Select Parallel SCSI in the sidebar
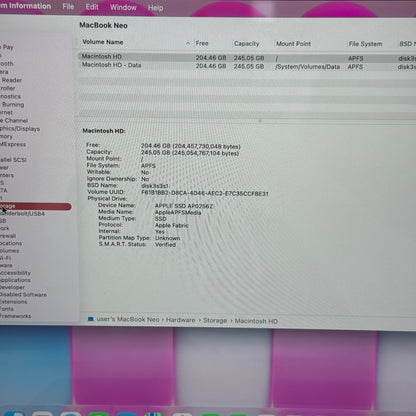Screen dimensions: 416x416 13,160
